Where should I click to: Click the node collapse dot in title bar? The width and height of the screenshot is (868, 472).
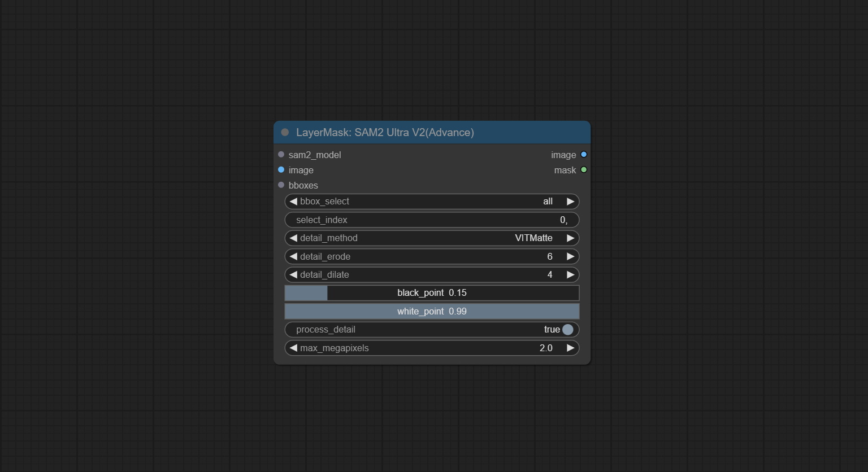point(285,132)
